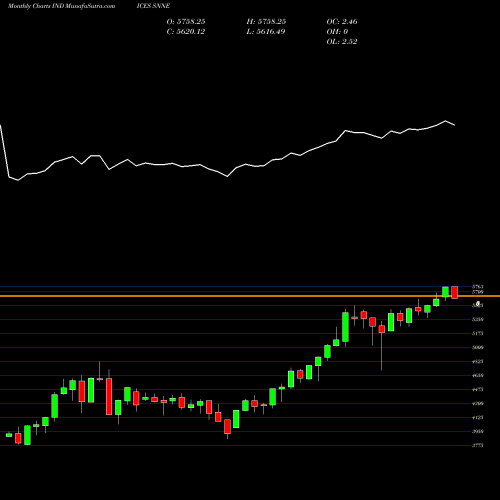The width and height of the screenshot is (500, 500).
Task: Click the last red candlestick on the right
Action: coord(455,292)
